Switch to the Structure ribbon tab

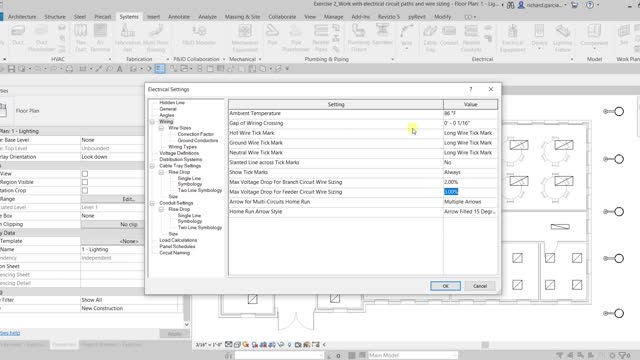55,17
